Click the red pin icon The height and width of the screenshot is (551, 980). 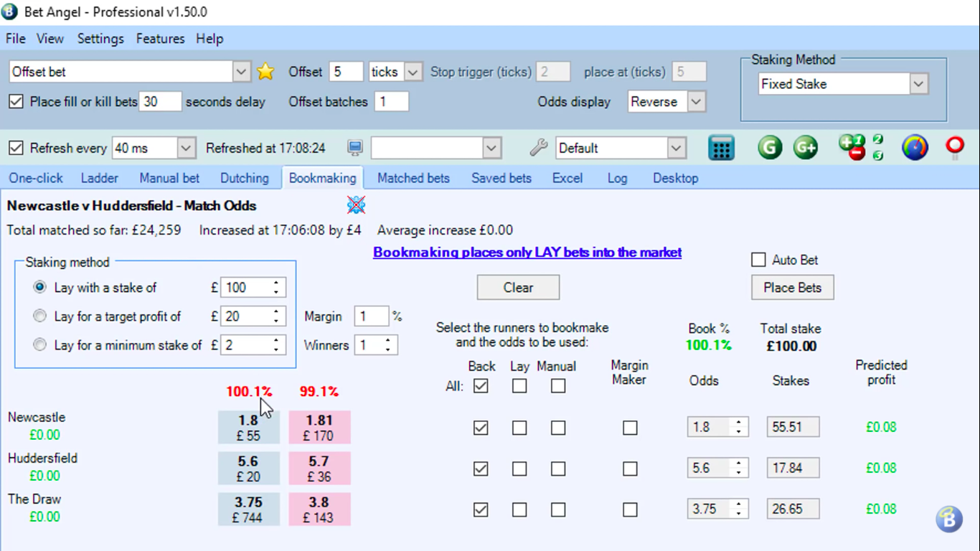pos(955,148)
